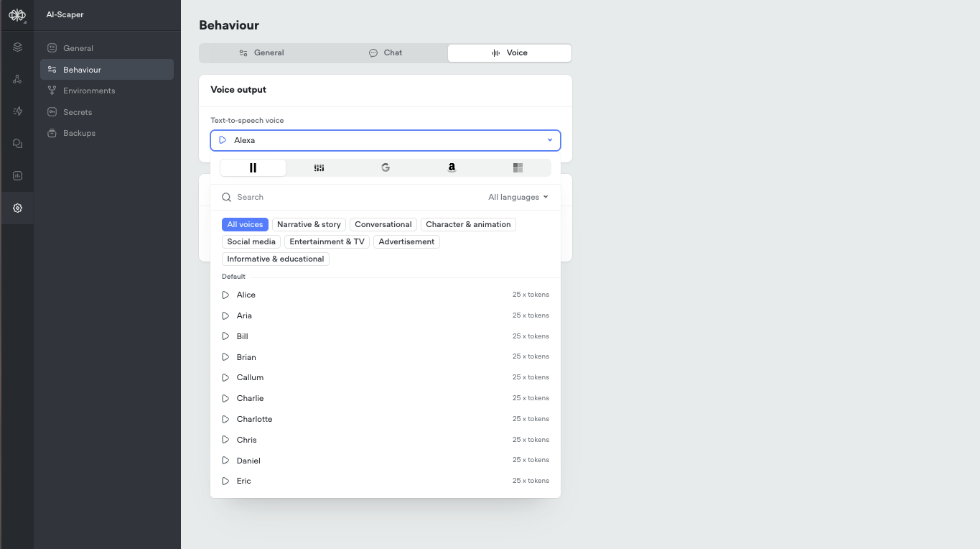The height and width of the screenshot is (549, 980).
Task: Select the ElevenLabs voice provider tab
Action: pyautogui.click(x=253, y=167)
